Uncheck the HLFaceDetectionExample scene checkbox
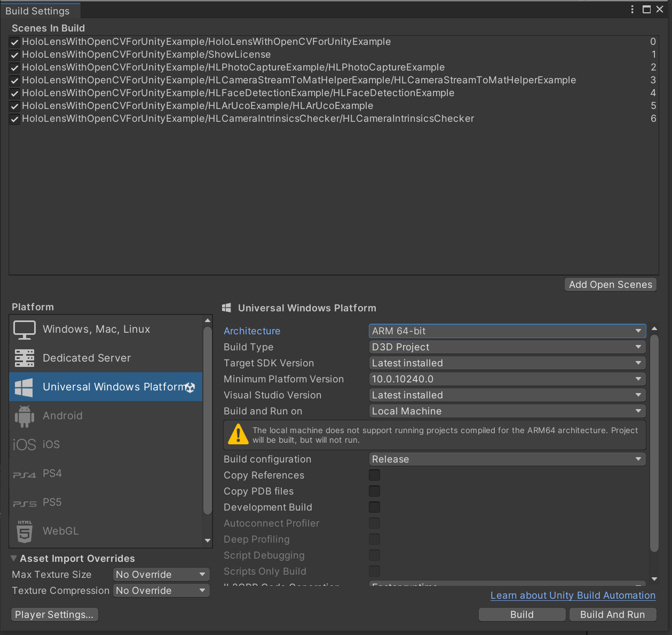This screenshot has height=635, width=672. click(x=15, y=93)
